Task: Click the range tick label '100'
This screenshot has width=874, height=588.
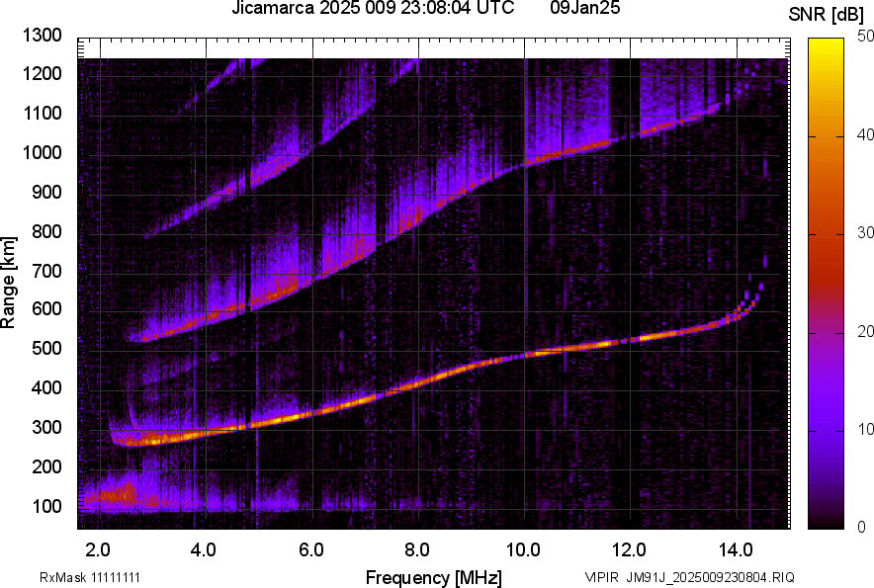Action: click(x=46, y=506)
